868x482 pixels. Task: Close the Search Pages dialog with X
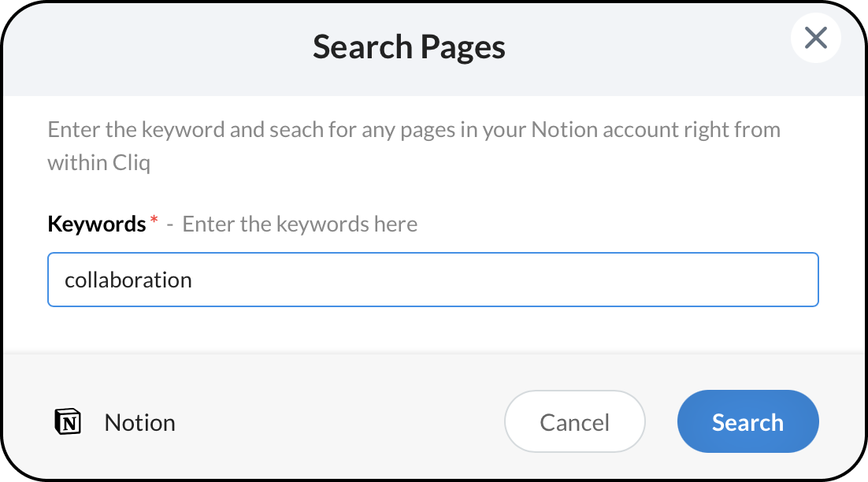pos(815,38)
